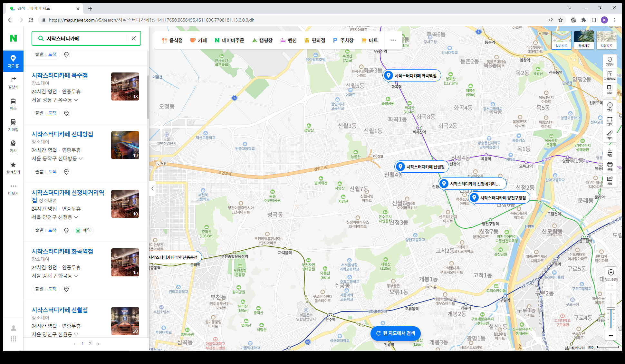
Task: Select the 캠핑장 category filter
Action: coord(262,40)
